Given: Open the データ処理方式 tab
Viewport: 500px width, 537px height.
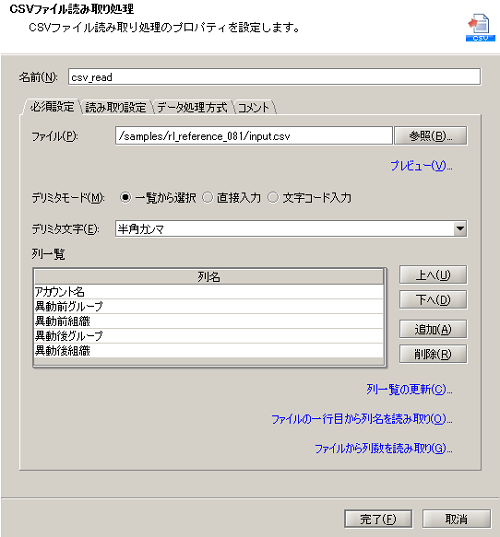Looking at the screenshot, I should point(192,107).
